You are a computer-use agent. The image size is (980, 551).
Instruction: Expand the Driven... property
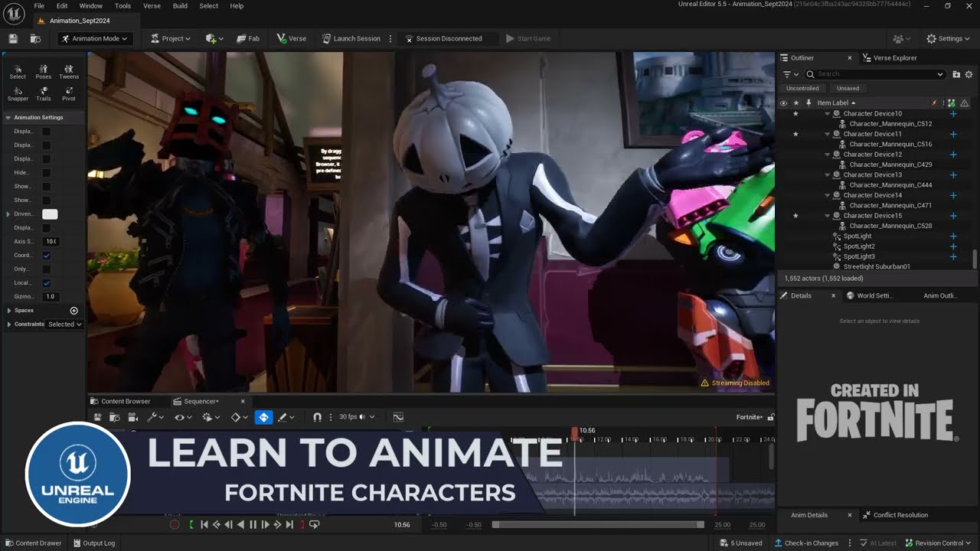click(8, 214)
